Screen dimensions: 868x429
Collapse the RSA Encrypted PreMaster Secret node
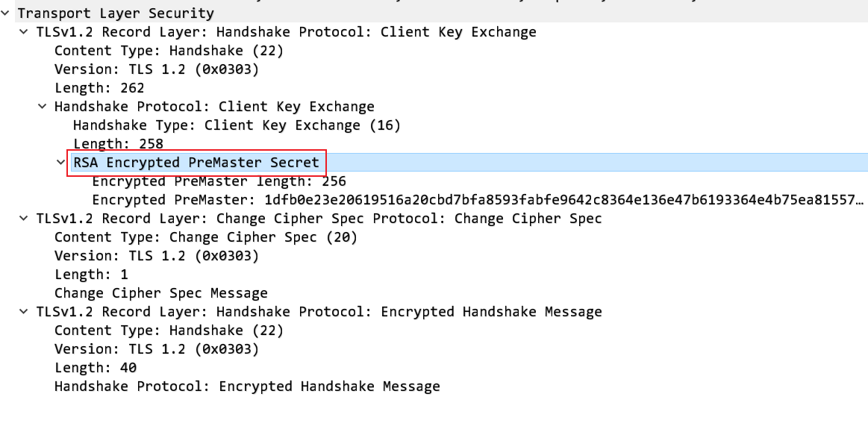click(x=61, y=162)
